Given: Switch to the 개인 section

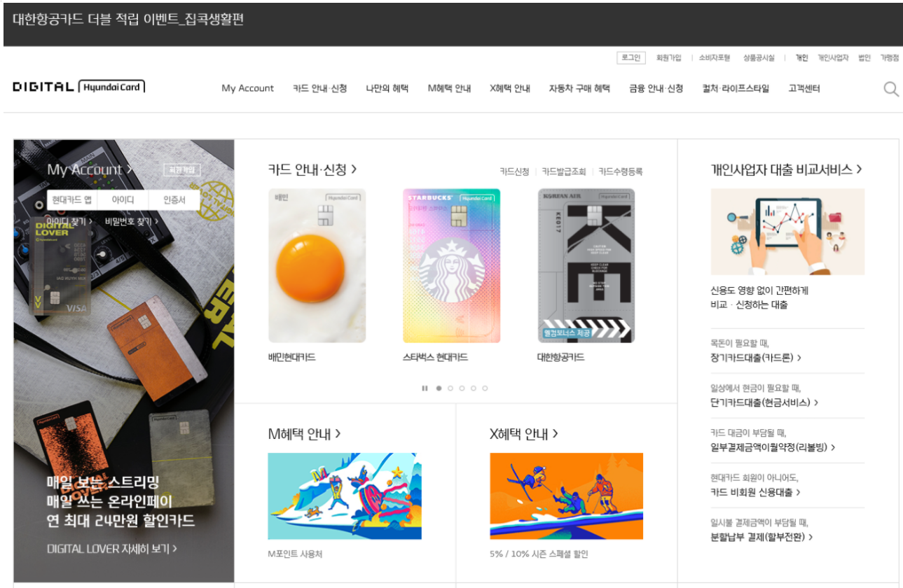Looking at the screenshot, I should point(801,58).
